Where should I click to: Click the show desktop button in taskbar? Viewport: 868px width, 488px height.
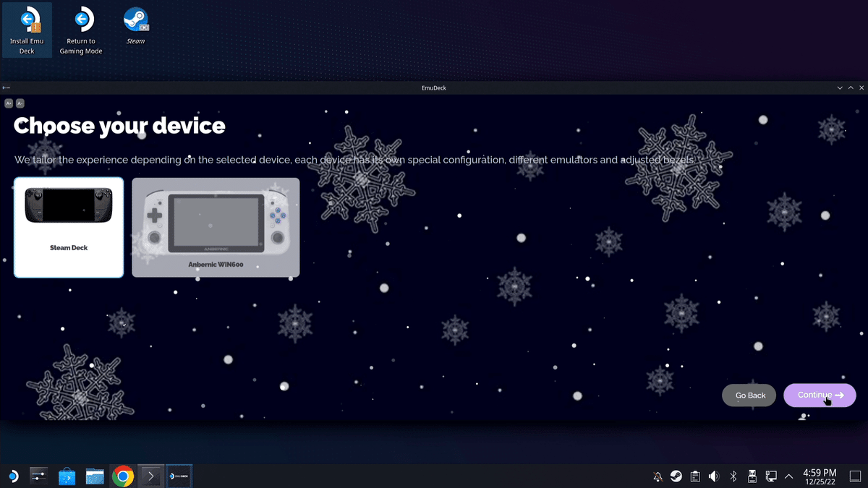pos(855,476)
